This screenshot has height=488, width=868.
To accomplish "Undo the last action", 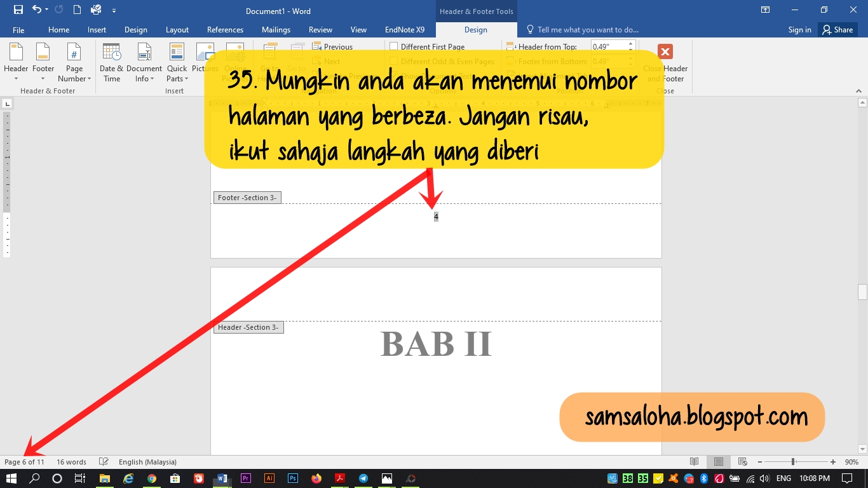I will (36, 10).
